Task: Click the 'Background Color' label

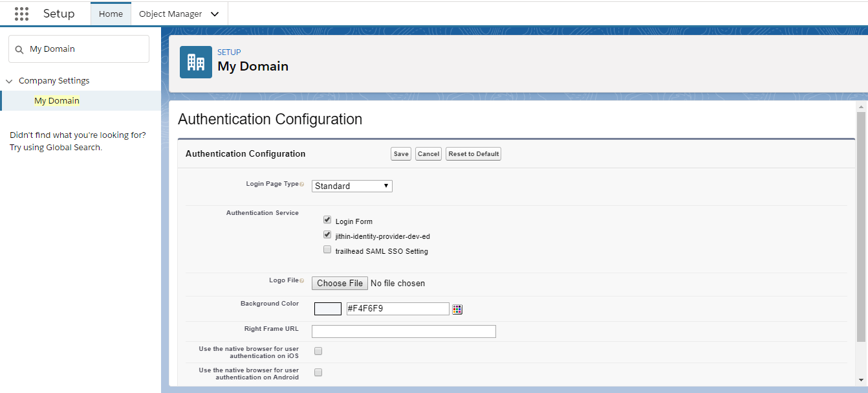Action: click(270, 303)
